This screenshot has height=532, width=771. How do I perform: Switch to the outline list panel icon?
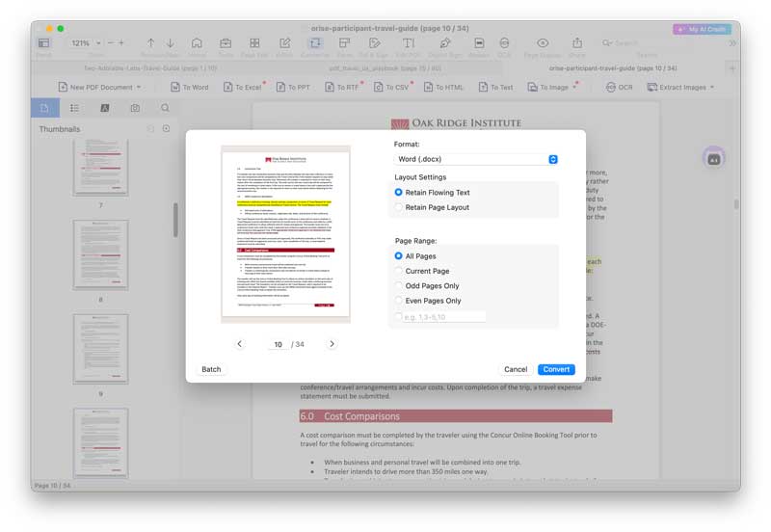[74, 108]
